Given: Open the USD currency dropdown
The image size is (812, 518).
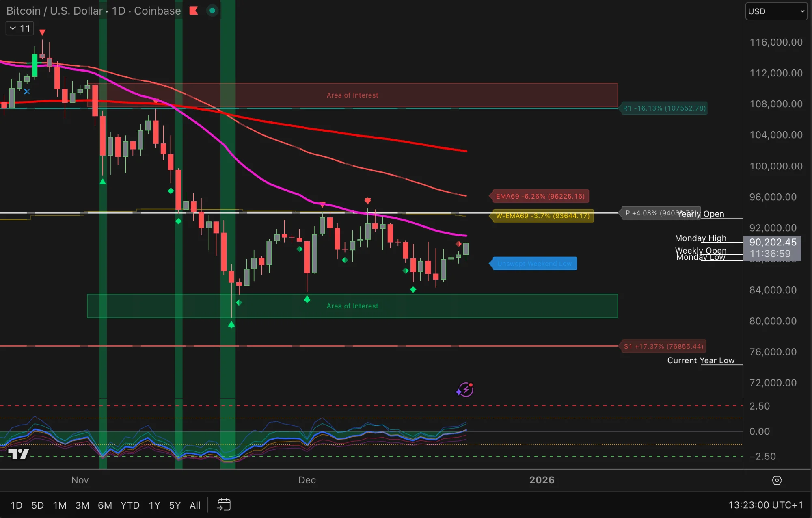Looking at the screenshot, I should click(x=775, y=11).
